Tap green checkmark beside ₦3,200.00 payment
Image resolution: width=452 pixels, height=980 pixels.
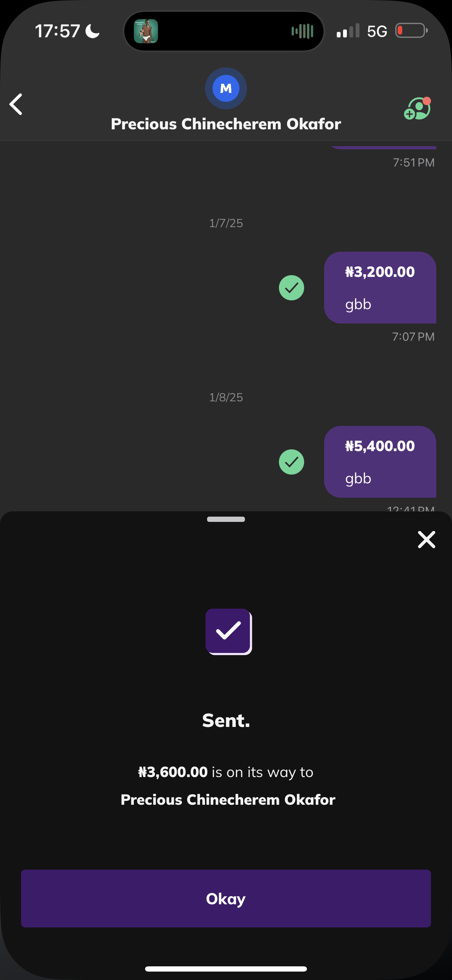[x=292, y=288]
